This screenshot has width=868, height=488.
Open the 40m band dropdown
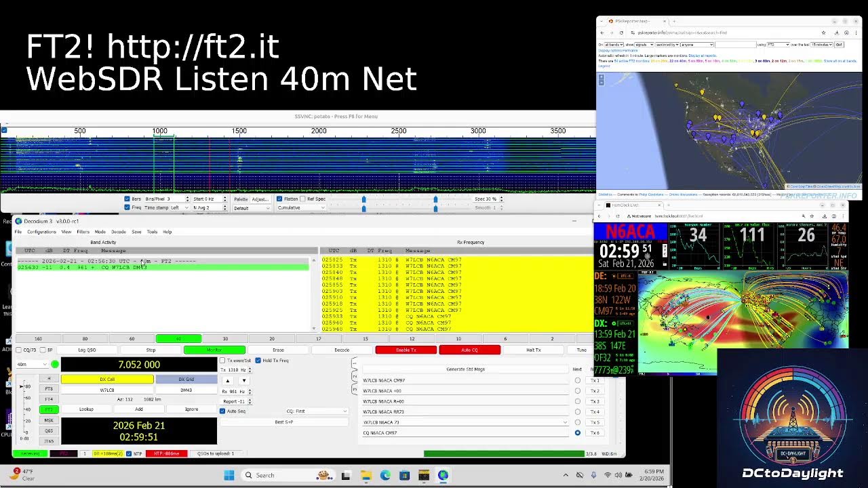pyautogui.click(x=33, y=365)
